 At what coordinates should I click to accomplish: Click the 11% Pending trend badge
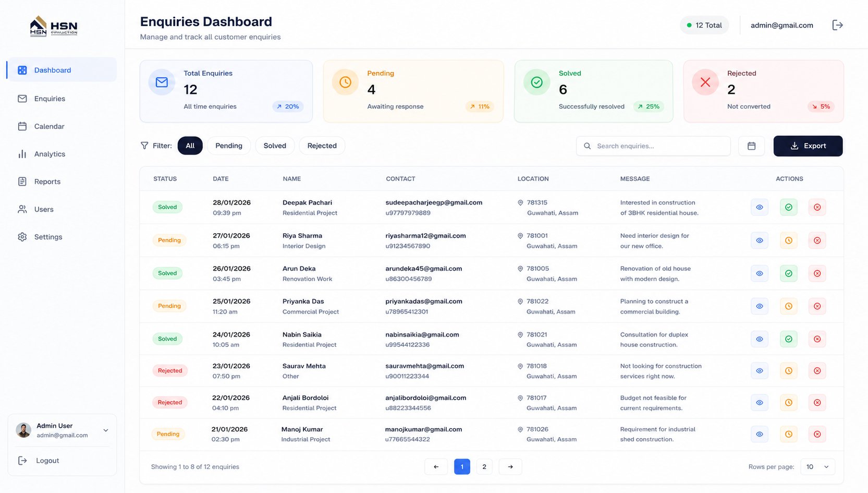pos(480,106)
